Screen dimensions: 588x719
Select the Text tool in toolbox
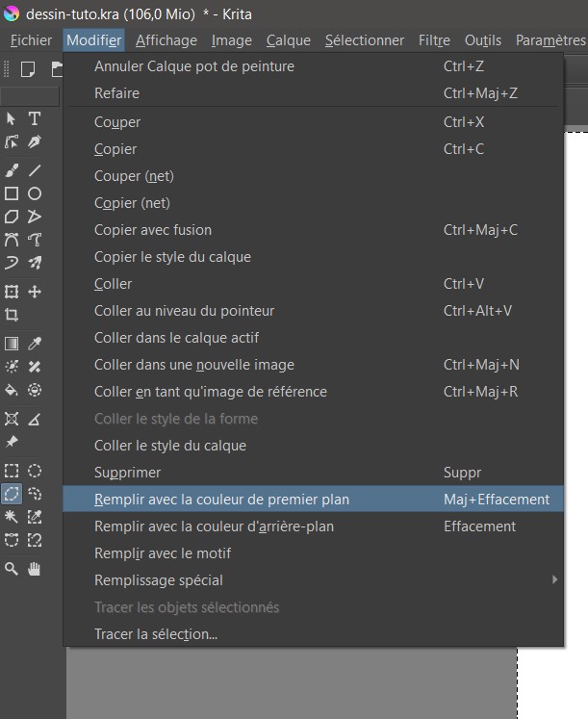click(35, 118)
